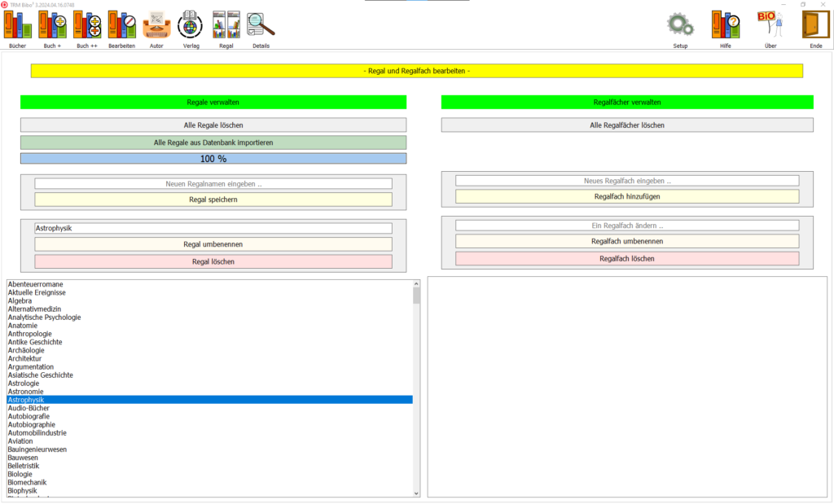Select the Regal bookshelf icon

(226, 25)
